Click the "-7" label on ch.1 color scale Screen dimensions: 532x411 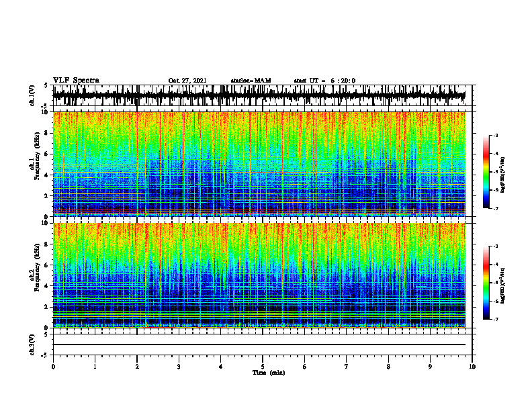tap(496, 209)
